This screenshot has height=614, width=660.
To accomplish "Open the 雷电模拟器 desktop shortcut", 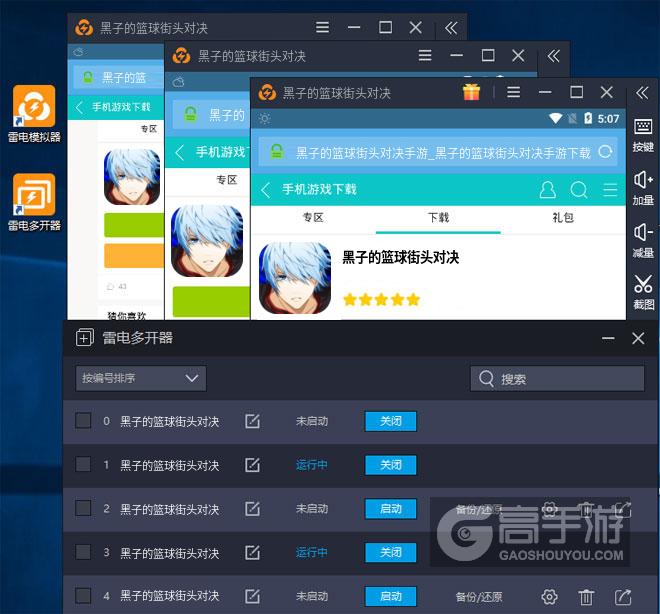I will (34, 113).
